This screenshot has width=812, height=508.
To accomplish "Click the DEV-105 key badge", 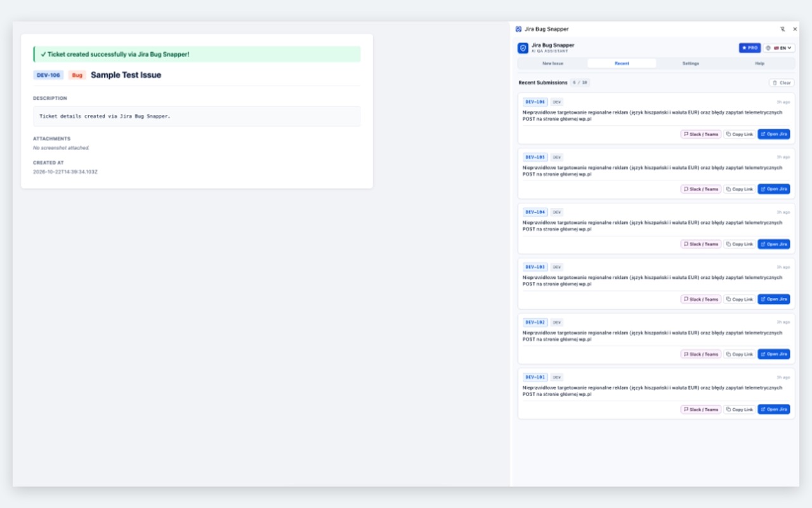I will 535,157.
